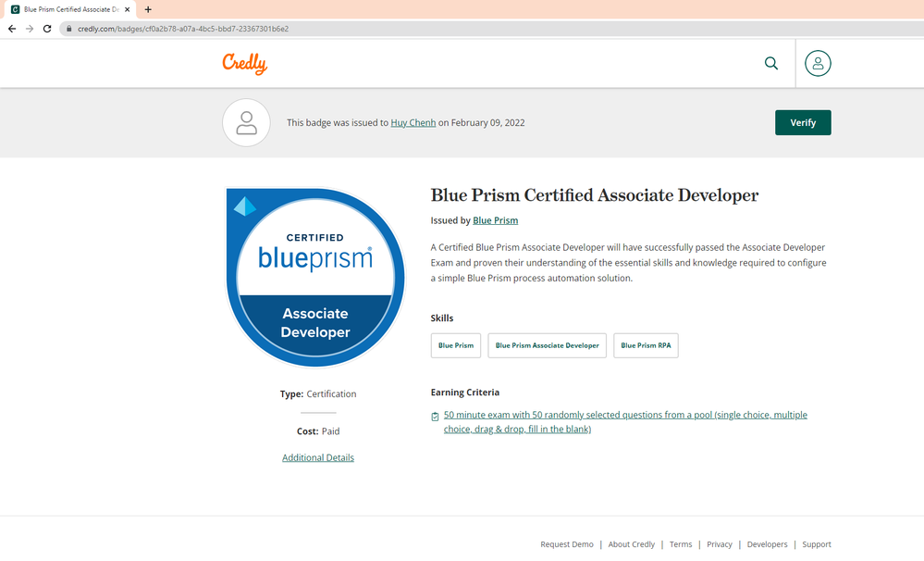Open the Developers footer link
This screenshot has width=924, height=561.
768,544
